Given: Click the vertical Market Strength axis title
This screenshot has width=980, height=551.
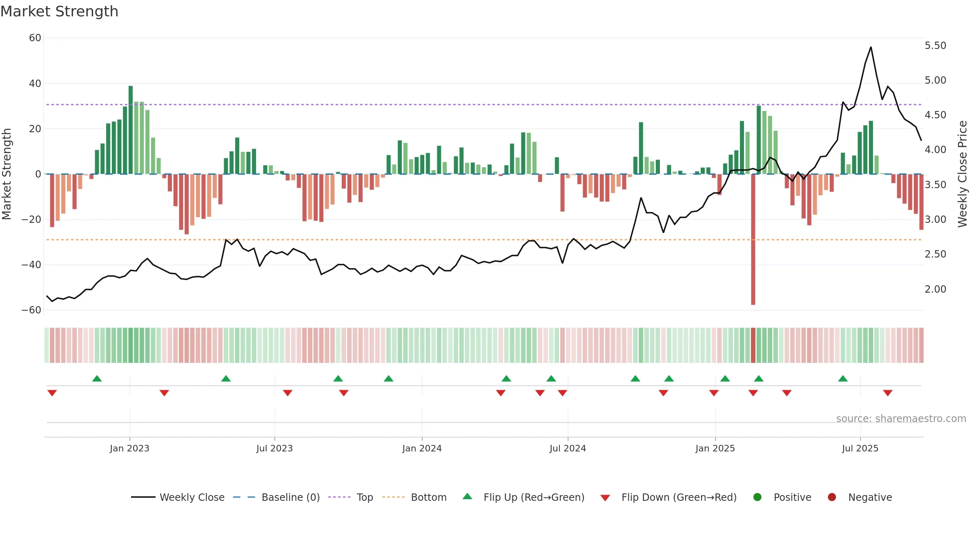Looking at the screenshot, I should point(7,174).
